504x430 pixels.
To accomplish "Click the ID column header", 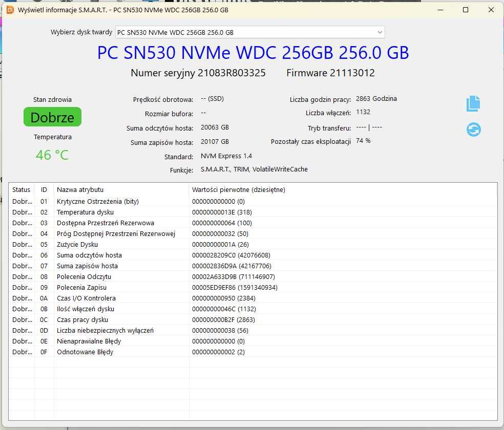I will coord(44,189).
